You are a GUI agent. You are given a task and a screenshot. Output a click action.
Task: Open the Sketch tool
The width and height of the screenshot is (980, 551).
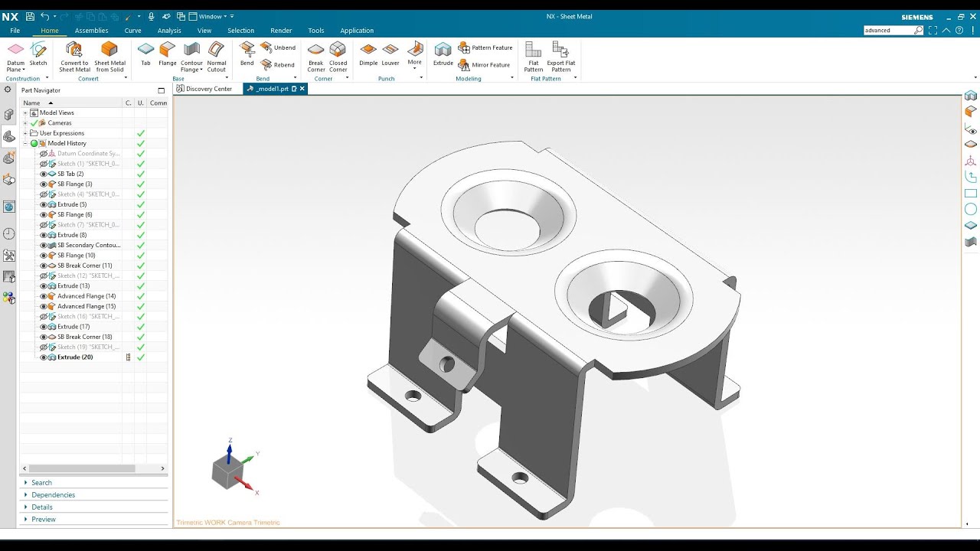coord(38,55)
